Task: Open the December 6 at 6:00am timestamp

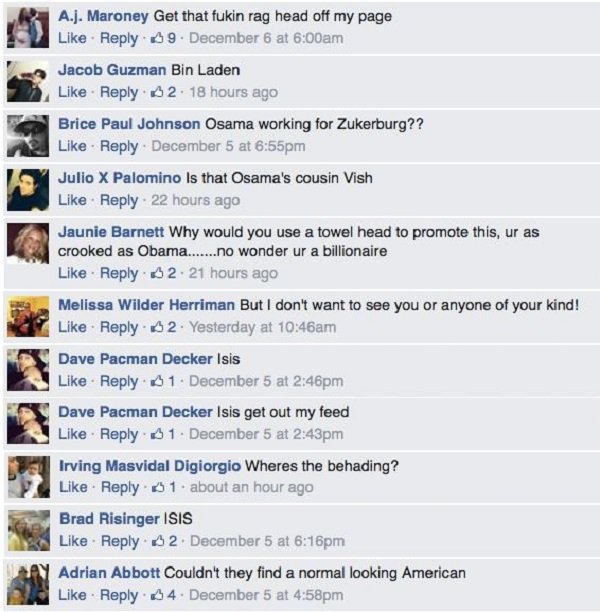Action: point(266,38)
